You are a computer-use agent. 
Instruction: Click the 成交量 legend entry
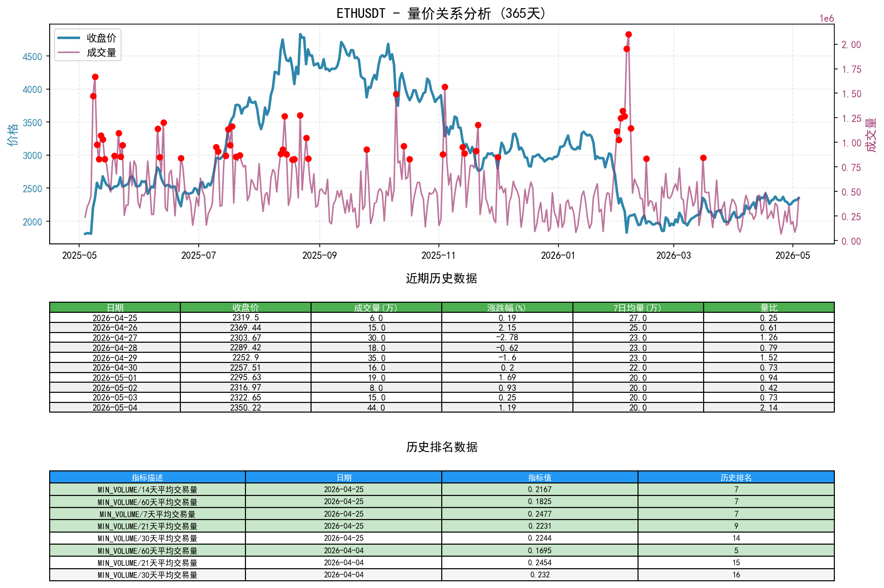click(87, 53)
